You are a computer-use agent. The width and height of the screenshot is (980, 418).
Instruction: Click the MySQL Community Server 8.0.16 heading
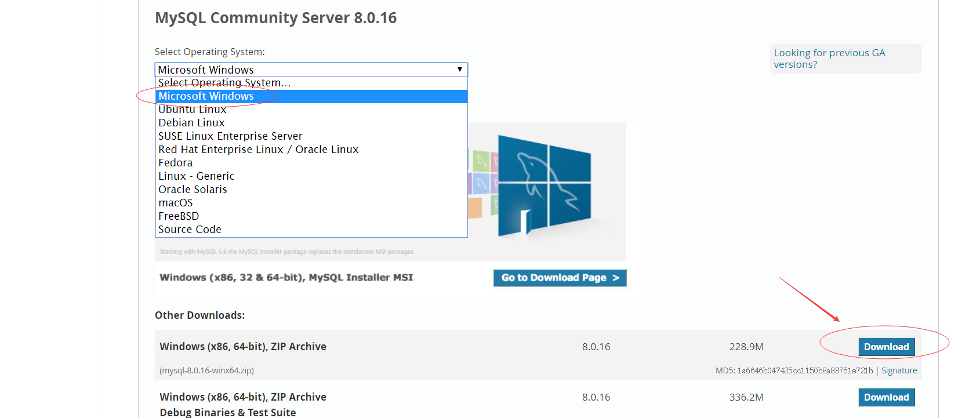(276, 18)
